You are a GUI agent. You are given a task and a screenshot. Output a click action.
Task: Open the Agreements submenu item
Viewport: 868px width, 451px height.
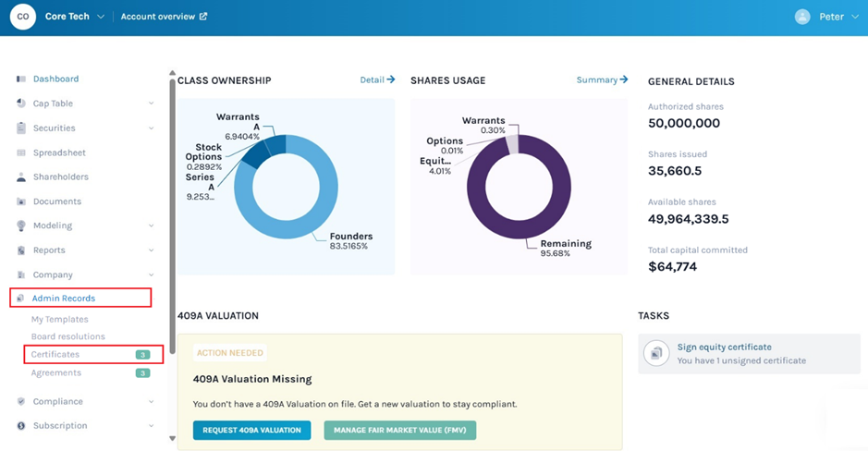point(56,373)
